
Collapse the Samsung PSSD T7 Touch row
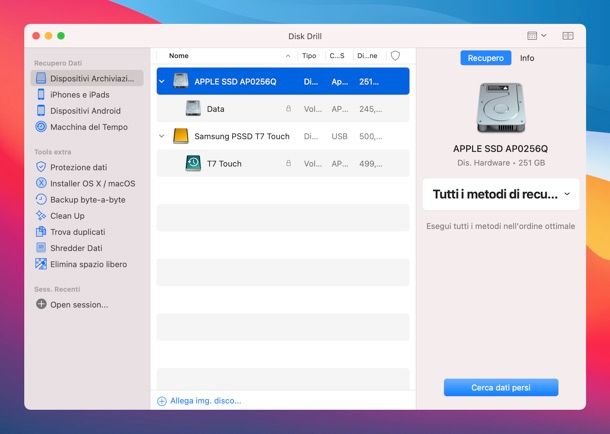tap(163, 135)
